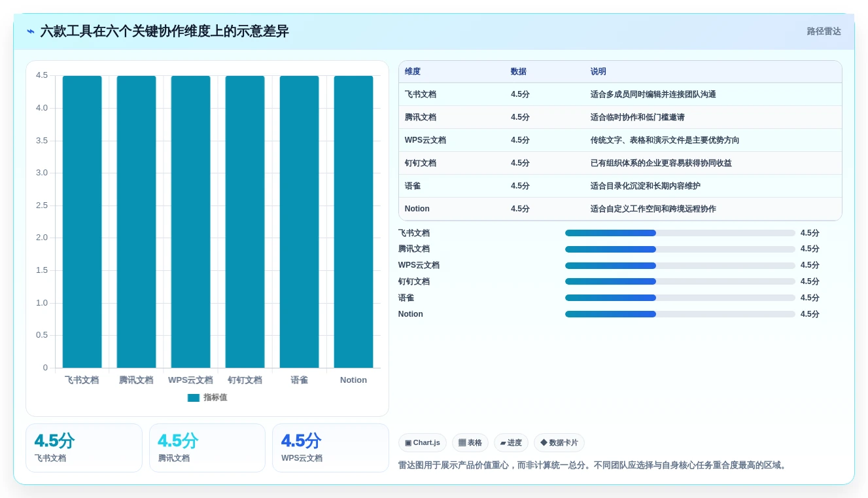Click 已有组织体系的企业更容易获得协同收益 description
Image resolution: width=868 pixels, height=498 pixels.
pos(661,163)
